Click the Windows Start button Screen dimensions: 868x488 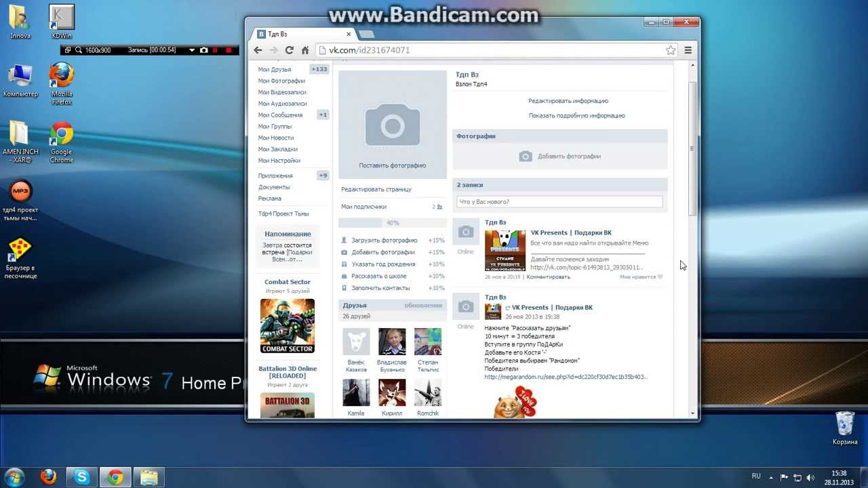[x=14, y=476]
